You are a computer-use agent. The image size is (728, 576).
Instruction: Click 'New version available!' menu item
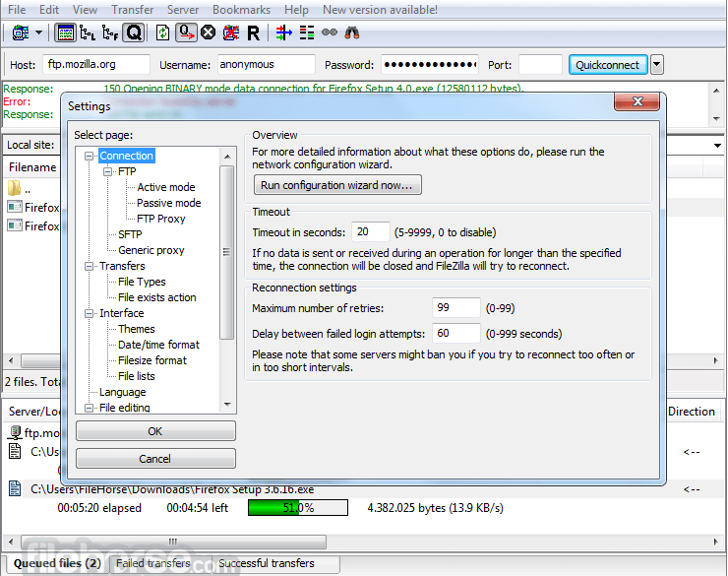point(380,10)
